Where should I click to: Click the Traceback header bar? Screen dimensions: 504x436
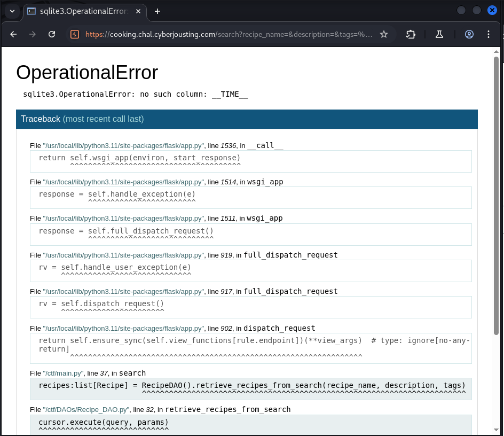click(x=247, y=119)
